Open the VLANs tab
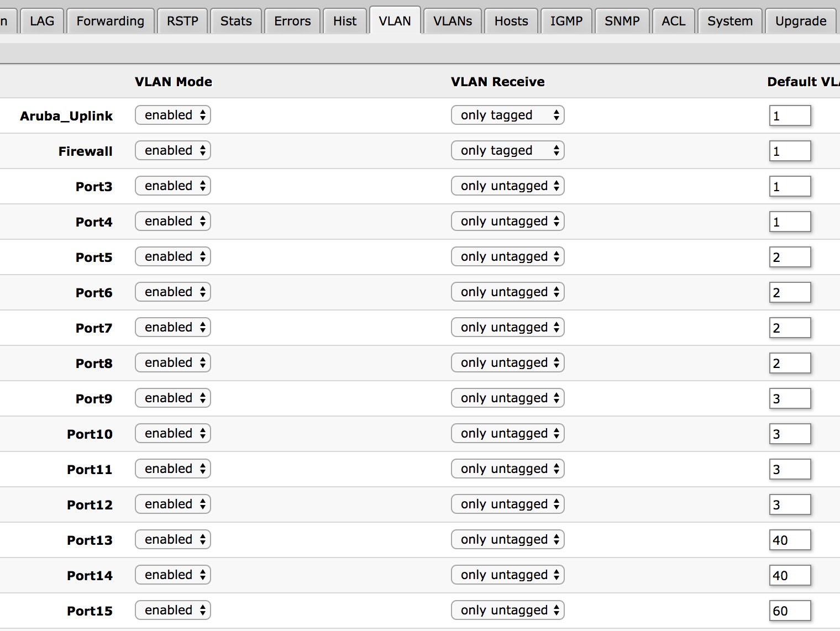Viewport: 840px width, 631px height. (452, 21)
